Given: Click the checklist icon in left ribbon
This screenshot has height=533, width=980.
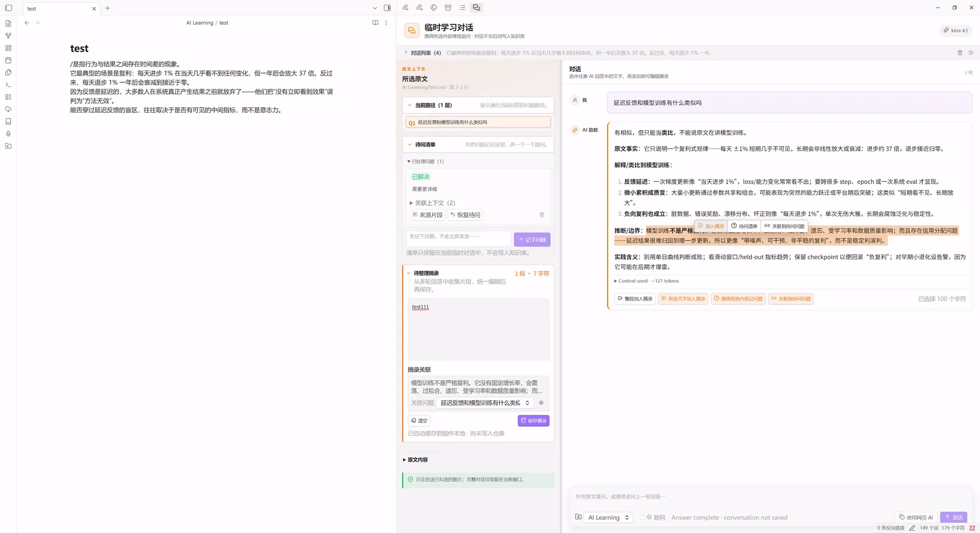Looking at the screenshot, I should [x=8, y=97].
